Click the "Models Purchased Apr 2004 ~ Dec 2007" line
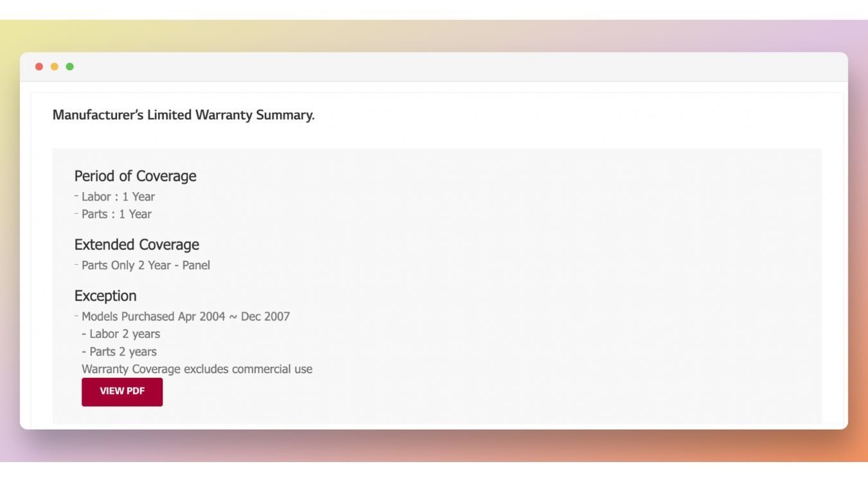The image size is (868, 482). tap(185, 316)
